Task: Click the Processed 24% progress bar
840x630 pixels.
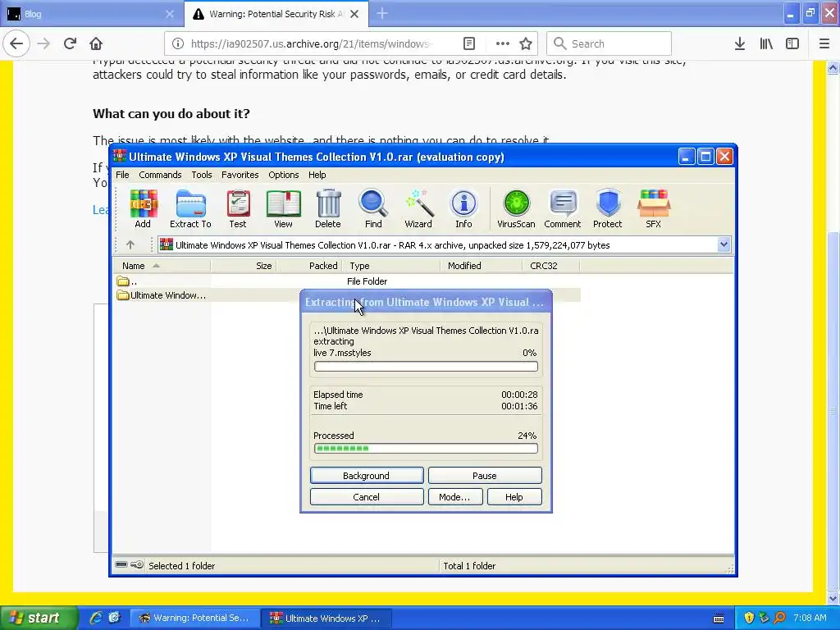Action: point(426,449)
